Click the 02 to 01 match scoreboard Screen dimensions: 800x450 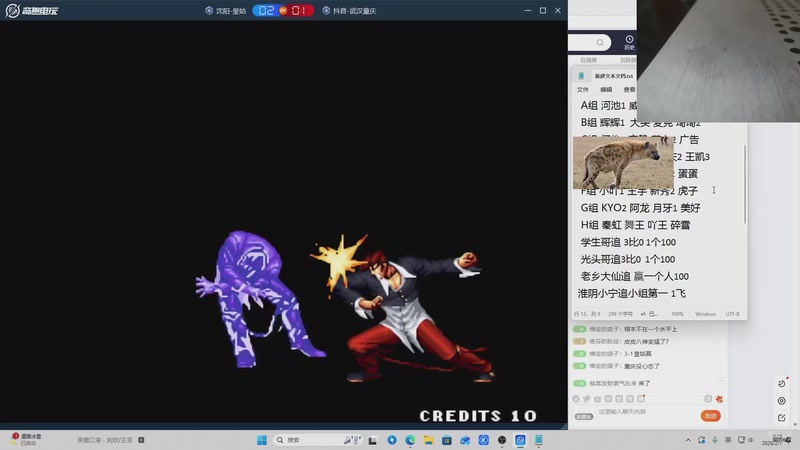pos(283,10)
